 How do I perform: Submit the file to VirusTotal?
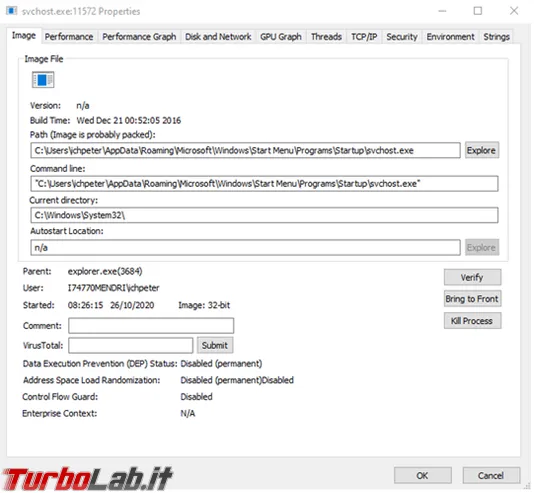click(215, 346)
